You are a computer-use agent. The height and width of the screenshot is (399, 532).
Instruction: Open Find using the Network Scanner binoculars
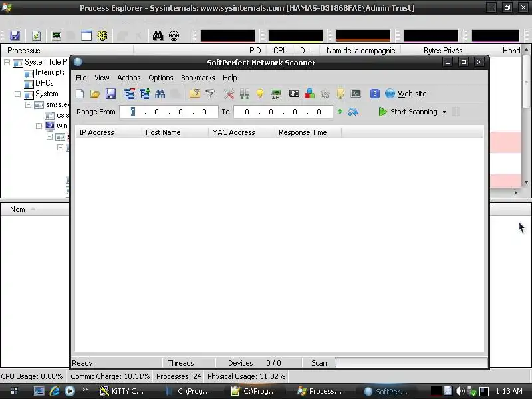coord(160,94)
